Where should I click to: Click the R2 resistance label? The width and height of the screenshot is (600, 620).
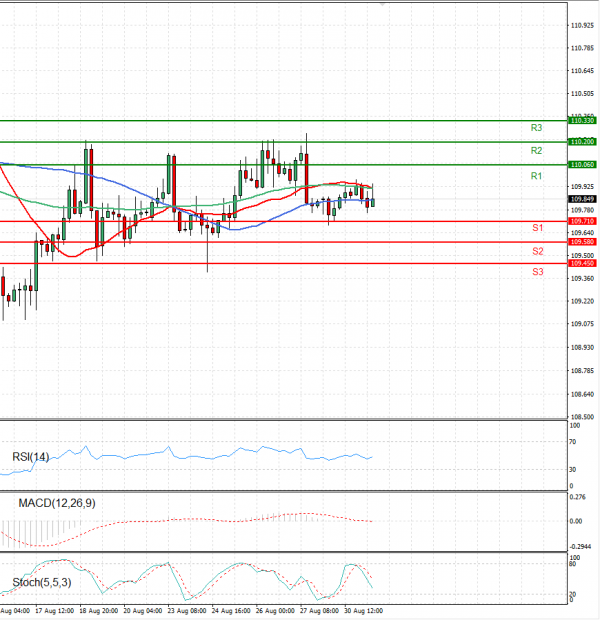tap(536, 151)
